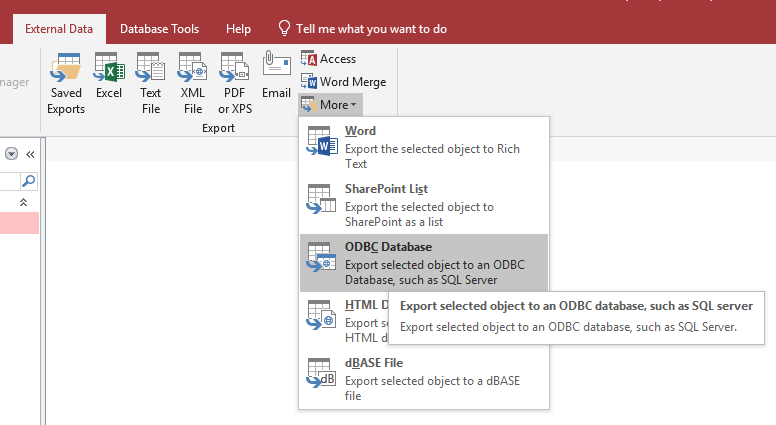Choose SharePoint List export option
This screenshot has width=776, height=425.
point(424,205)
